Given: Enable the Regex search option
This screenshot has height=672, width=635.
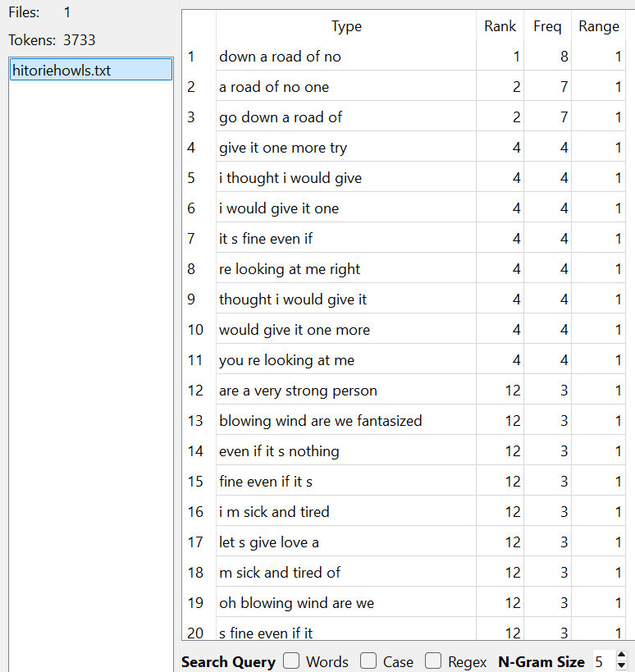Looking at the screenshot, I should pos(434,661).
